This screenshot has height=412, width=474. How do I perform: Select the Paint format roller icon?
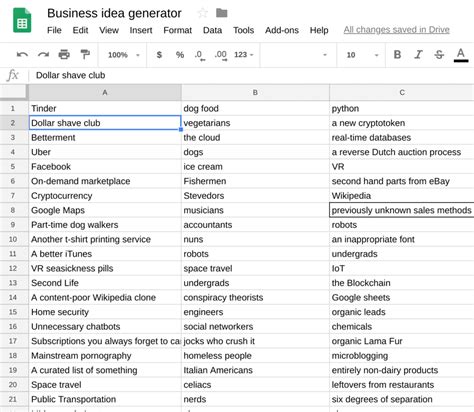click(85, 54)
